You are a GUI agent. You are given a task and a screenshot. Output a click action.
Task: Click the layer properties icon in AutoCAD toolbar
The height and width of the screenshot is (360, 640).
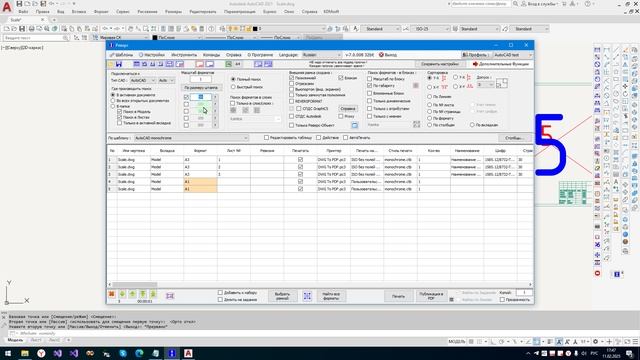coord(222,29)
